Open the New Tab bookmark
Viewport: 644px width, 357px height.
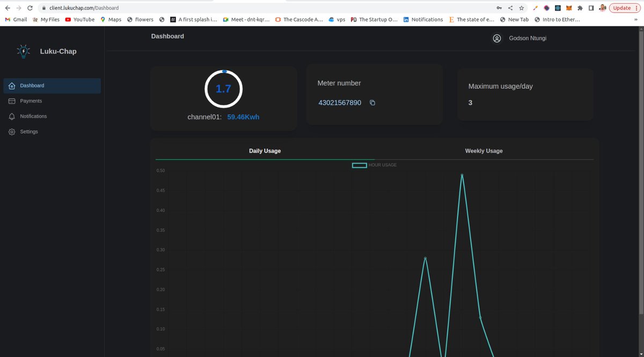coord(514,19)
